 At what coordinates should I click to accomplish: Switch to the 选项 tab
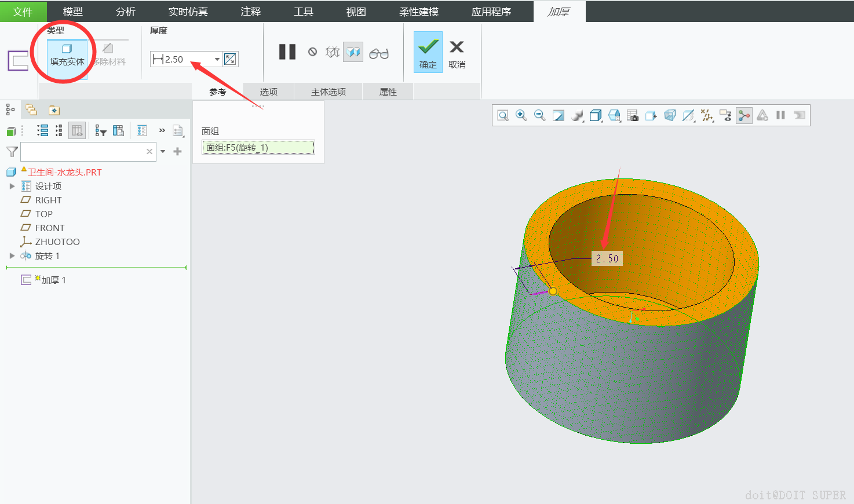click(269, 92)
